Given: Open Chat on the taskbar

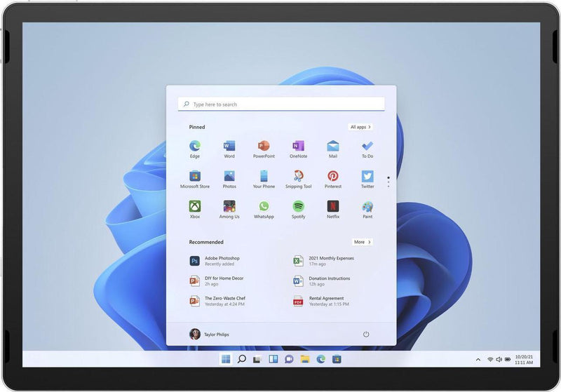Looking at the screenshot, I should click(x=289, y=359).
